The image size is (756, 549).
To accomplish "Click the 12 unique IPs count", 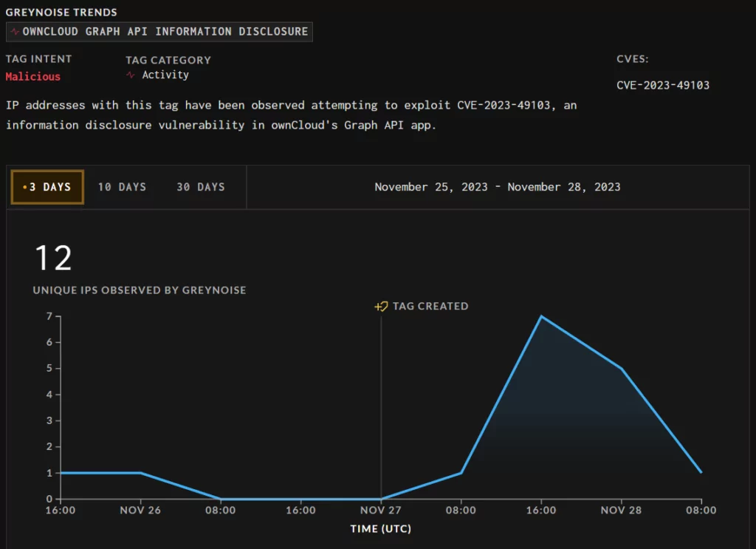I will (53, 258).
